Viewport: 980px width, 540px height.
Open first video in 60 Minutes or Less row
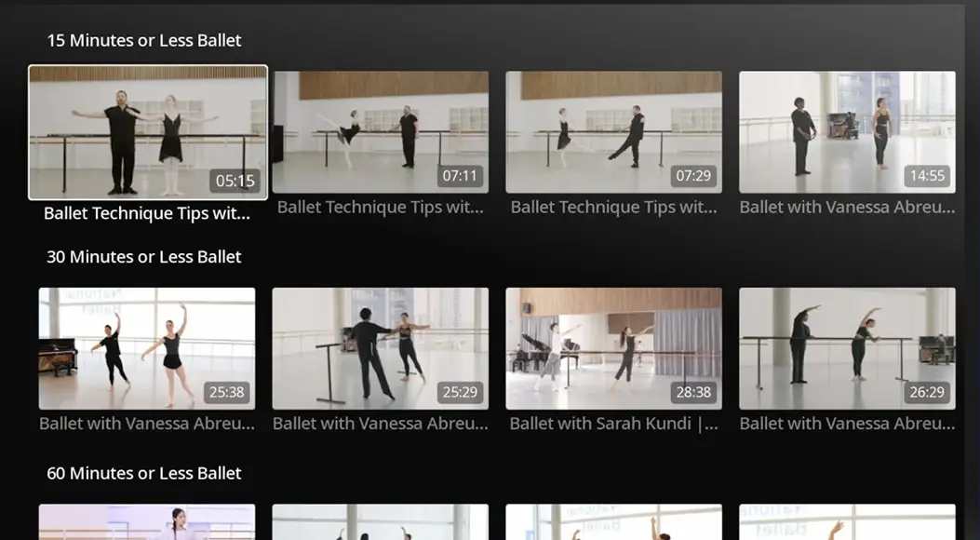coord(147,522)
